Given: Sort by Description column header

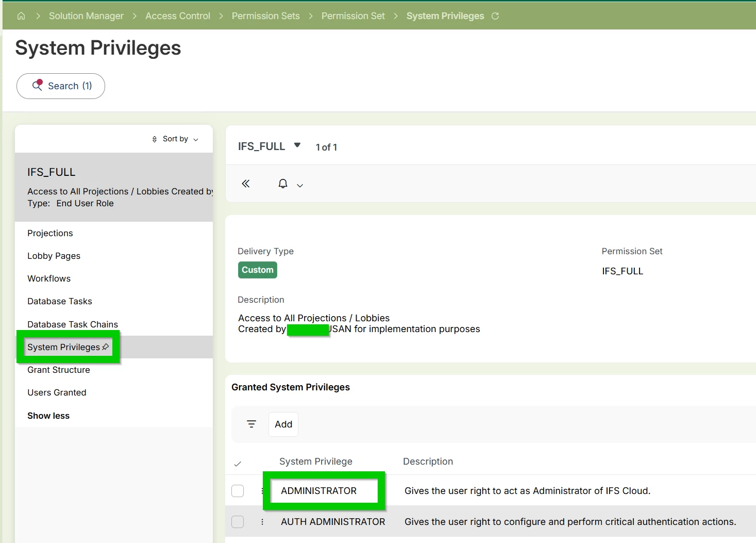Looking at the screenshot, I should pyautogui.click(x=428, y=462).
